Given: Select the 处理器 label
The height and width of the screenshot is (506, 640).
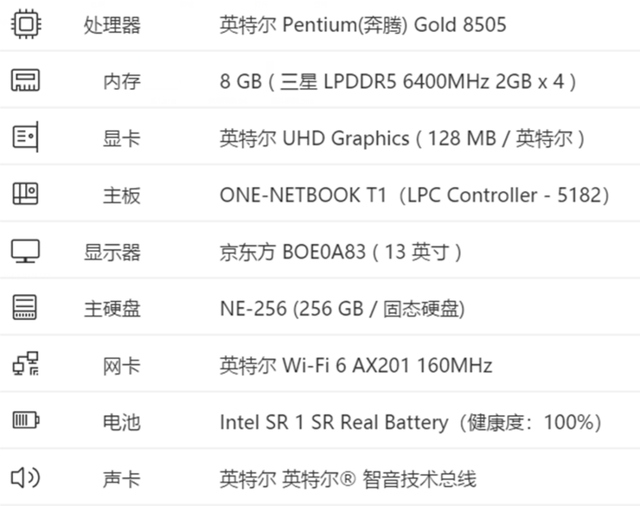Looking at the screenshot, I should pos(112,25).
